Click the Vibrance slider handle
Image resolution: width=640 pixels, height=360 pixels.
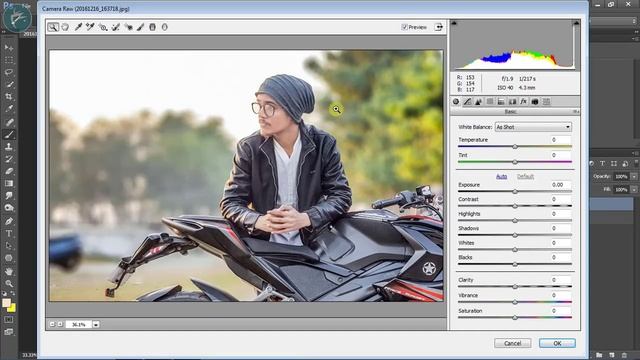pyautogui.click(x=515, y=302)
